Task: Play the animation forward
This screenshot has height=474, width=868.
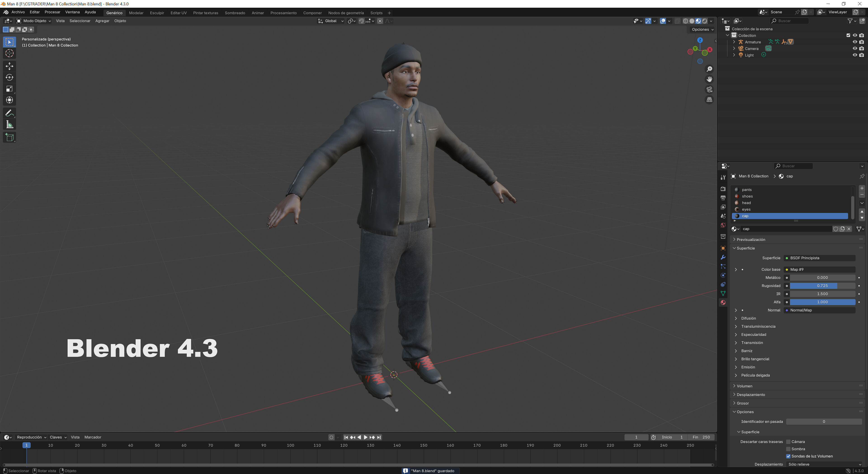Action: click(366, 437)
